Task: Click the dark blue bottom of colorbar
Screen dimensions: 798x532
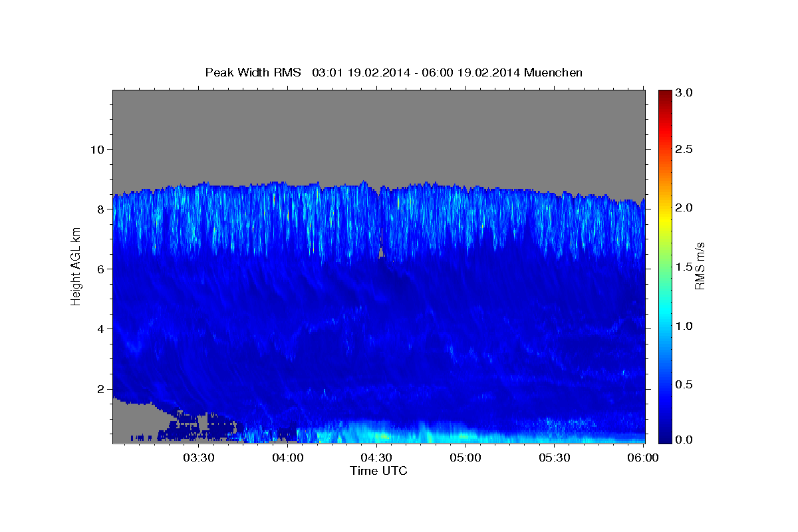Action: click(x=664, y=437)
